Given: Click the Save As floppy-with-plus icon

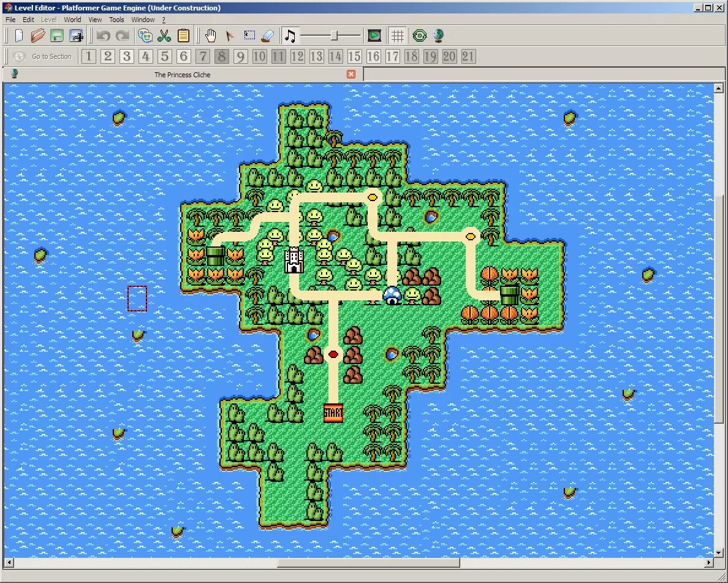Looking at the screenshot, I should [x=75, y=36].
